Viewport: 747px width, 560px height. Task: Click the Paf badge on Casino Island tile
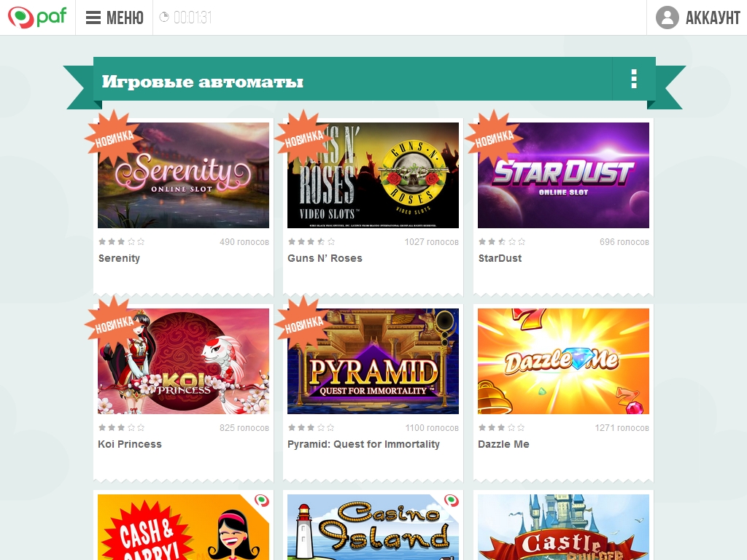coord(451,500)
